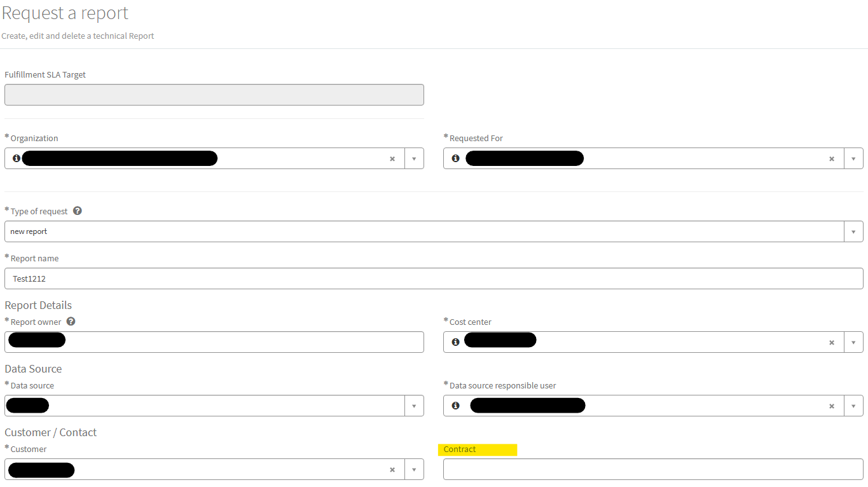868x487 pixels.
Task: Clear the Requested For selection
Action: [832, 159]
